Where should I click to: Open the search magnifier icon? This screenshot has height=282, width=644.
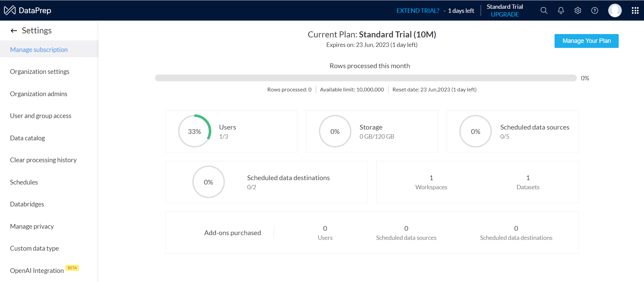pyautogui.click(x=544, y=10)
